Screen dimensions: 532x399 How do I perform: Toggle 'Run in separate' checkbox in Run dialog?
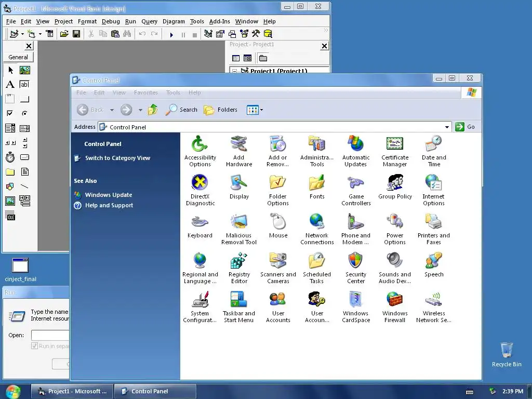click(x=34, y=345)
